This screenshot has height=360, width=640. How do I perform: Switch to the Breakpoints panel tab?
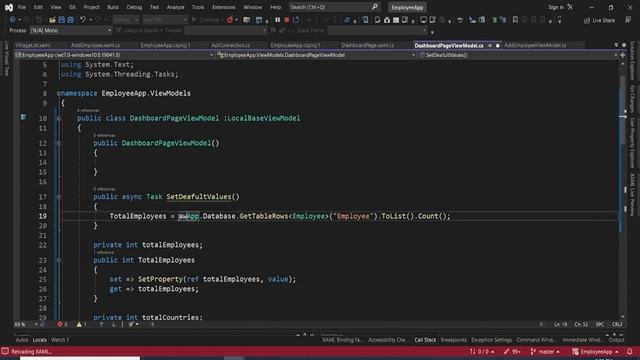[453, 340]
